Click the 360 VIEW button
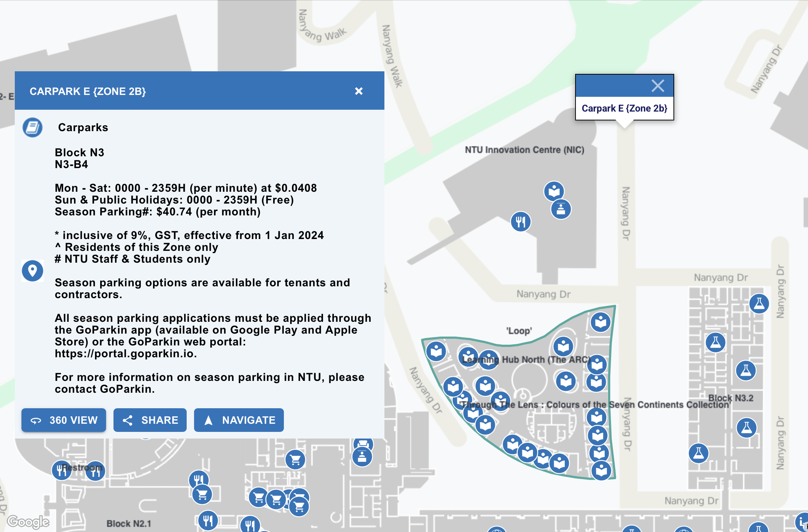 tap(64, 420)
